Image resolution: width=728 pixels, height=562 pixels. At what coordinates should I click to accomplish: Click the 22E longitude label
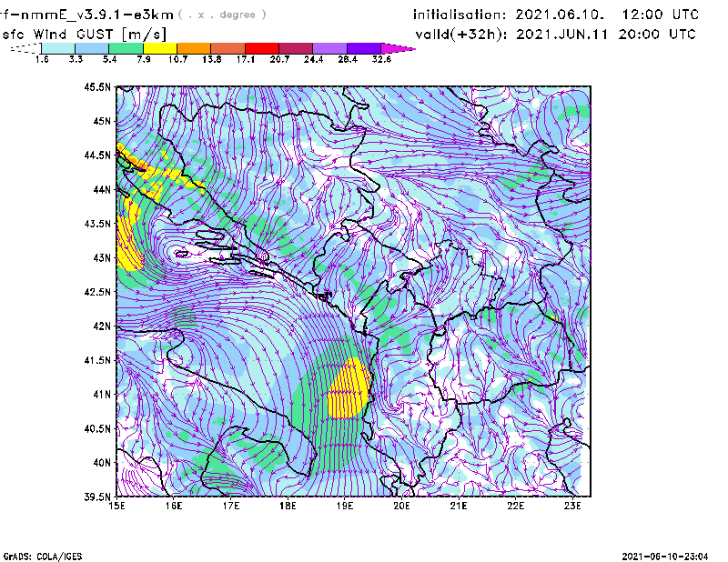click(x=515, y=506)
